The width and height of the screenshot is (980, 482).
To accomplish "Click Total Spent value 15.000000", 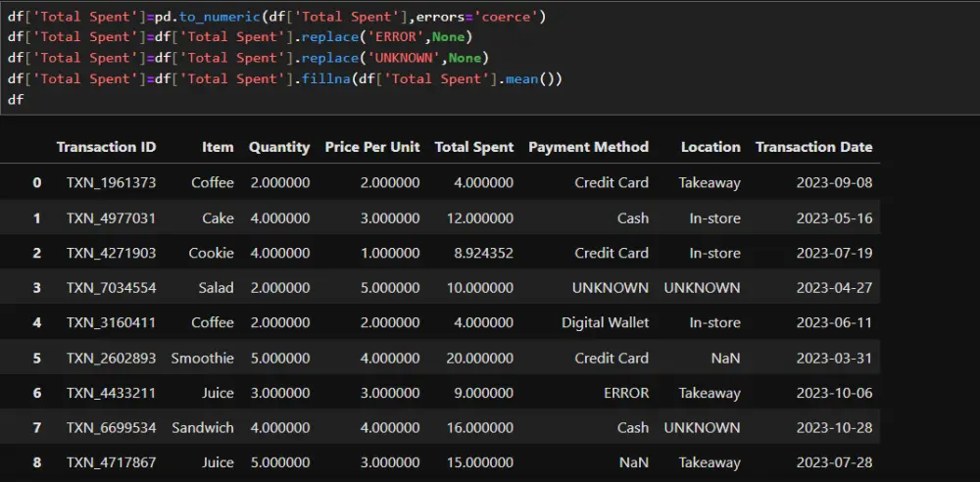I will point(480,462).
